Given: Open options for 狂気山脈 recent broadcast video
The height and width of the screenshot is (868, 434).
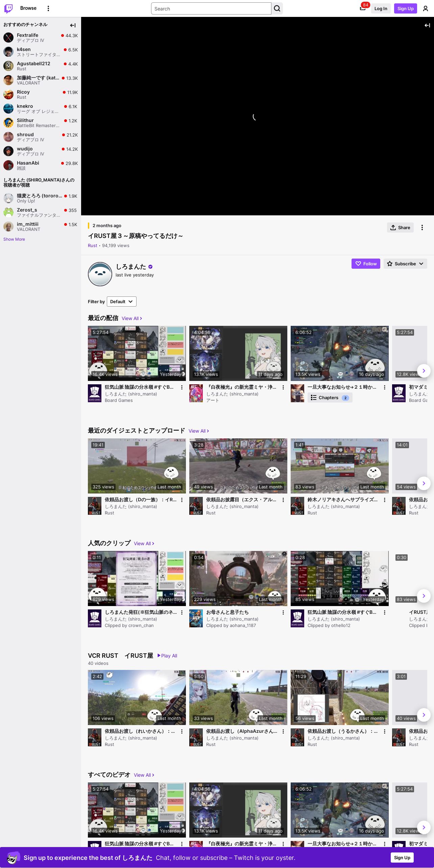Looking at the screenshot, I should click(x=182, y=387).
